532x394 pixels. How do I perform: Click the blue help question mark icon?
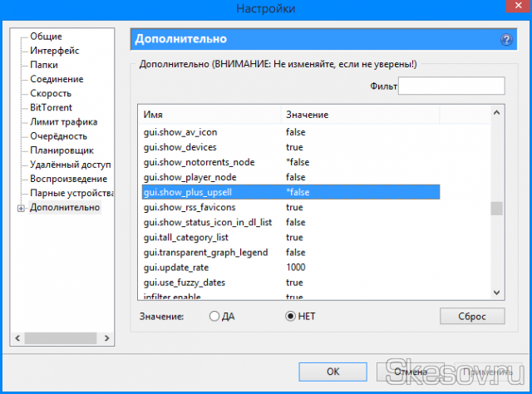pos(505,40)
